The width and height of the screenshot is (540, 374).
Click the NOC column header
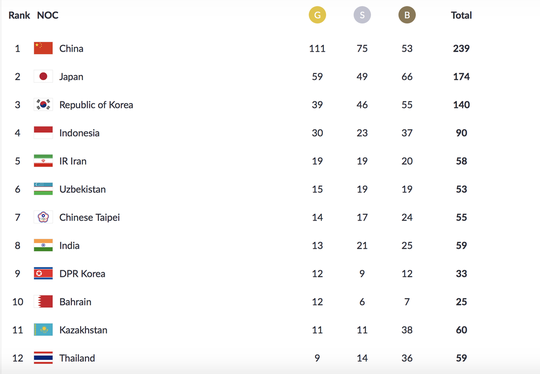[x=48, y=15]
